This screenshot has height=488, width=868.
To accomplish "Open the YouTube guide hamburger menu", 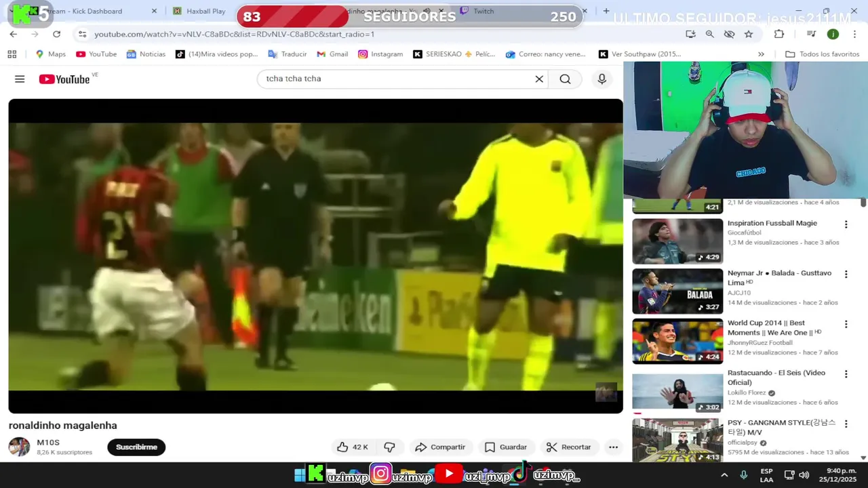I will [20, 79].
